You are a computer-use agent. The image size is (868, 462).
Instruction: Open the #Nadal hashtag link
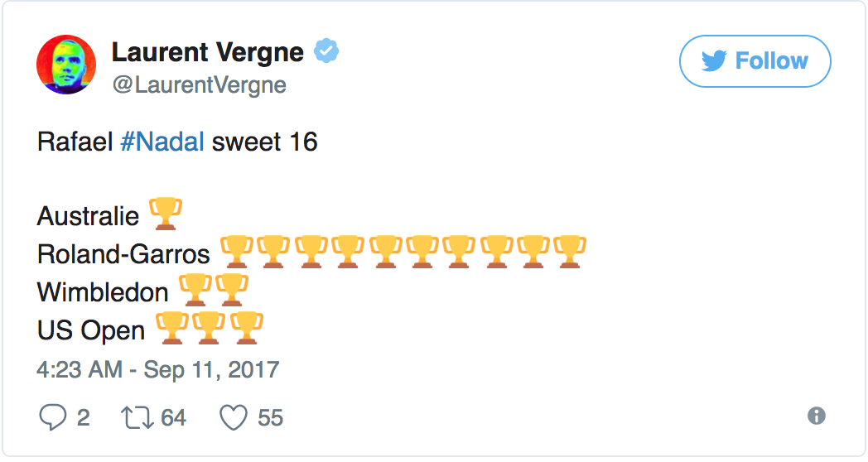click(162, 142)
